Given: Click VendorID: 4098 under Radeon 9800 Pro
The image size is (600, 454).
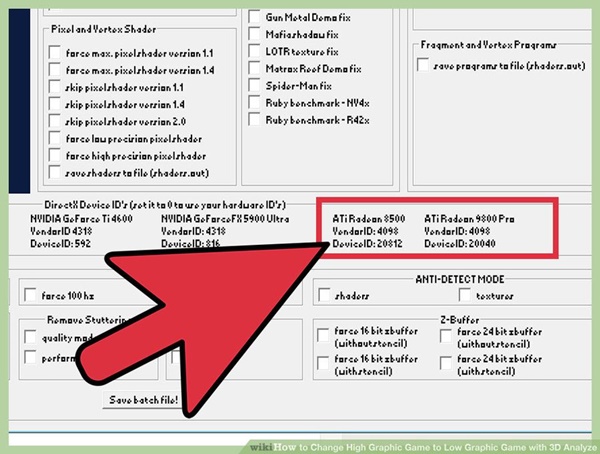Looking at the screenshot, I should point(457,231).
